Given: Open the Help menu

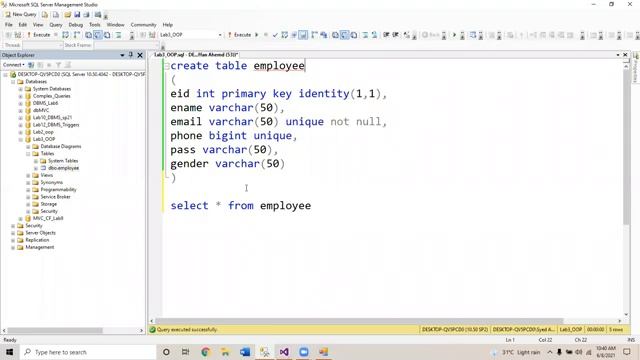Looking at the screenshot, I should [168, 25].
